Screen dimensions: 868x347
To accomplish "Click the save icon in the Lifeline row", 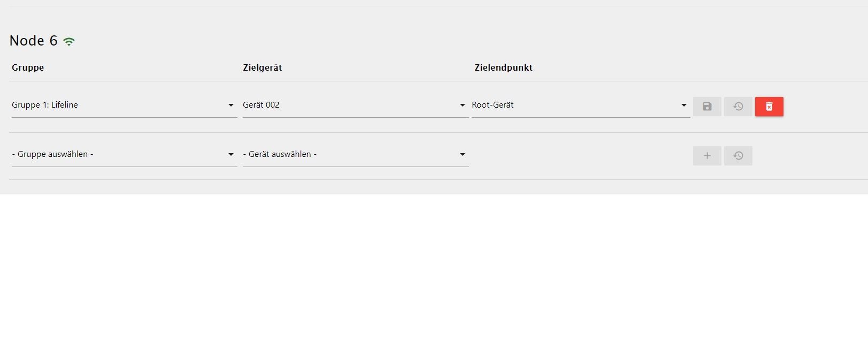I will tap(707, 107).
